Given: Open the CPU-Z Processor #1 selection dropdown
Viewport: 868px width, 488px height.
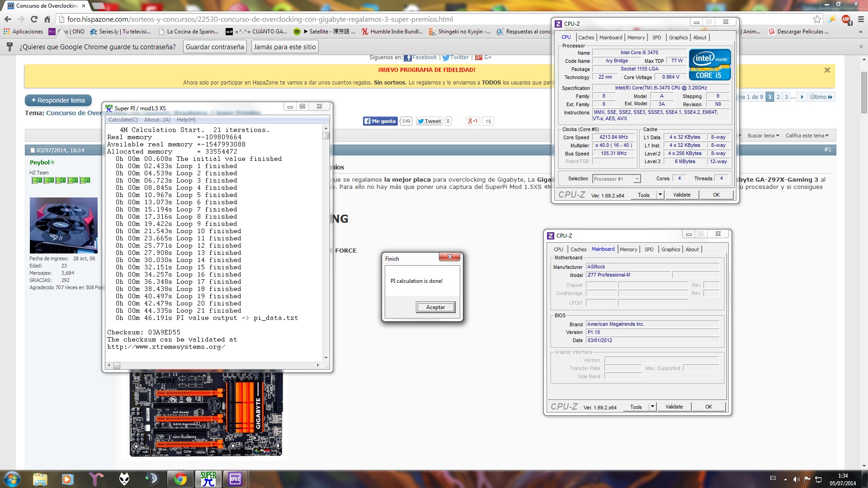Looking at the screenshot, I should tap(617, 179).
